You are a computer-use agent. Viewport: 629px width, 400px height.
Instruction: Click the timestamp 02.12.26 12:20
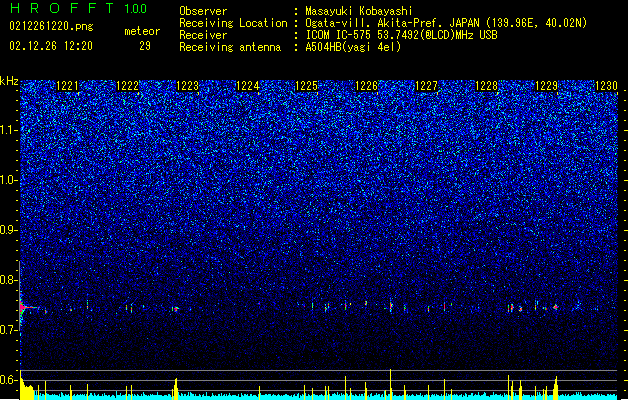tap(51, 46)
